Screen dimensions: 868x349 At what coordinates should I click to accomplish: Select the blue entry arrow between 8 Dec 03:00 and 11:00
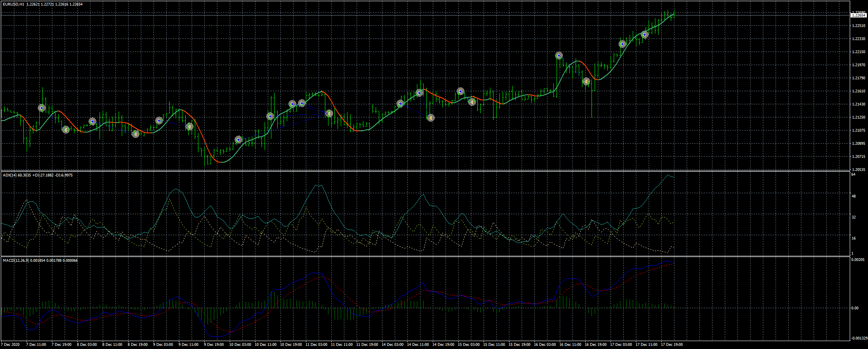[92, 121]
